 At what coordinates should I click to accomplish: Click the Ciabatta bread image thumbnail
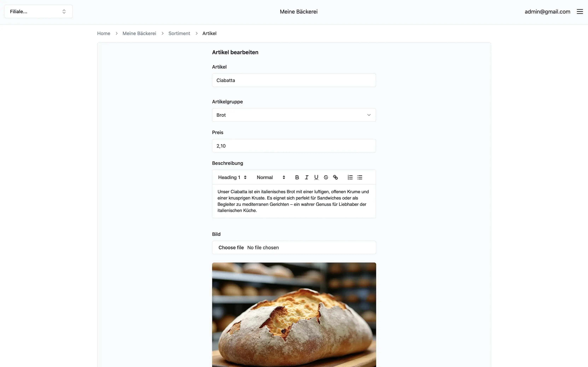click(294, 315)
